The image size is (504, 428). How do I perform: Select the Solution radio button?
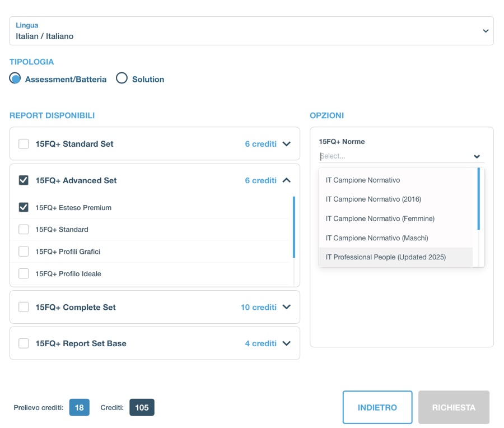click(x=122, y=78)
